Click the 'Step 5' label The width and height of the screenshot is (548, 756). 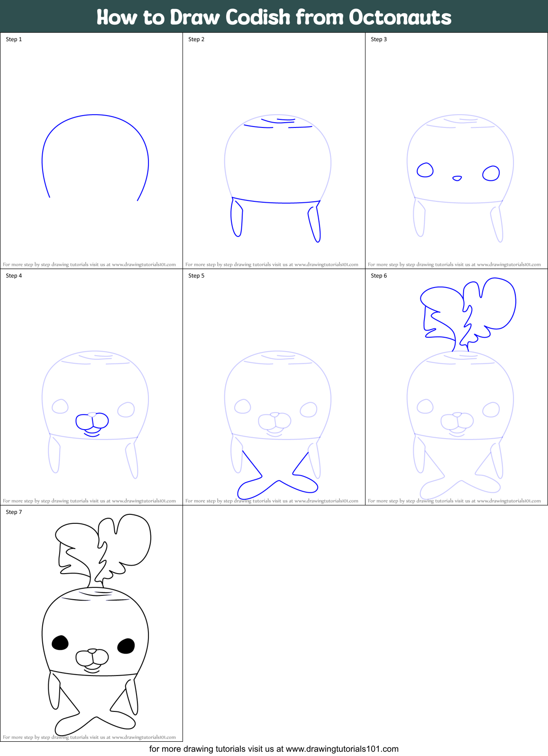pyautogui.click(x=196, y=276)
